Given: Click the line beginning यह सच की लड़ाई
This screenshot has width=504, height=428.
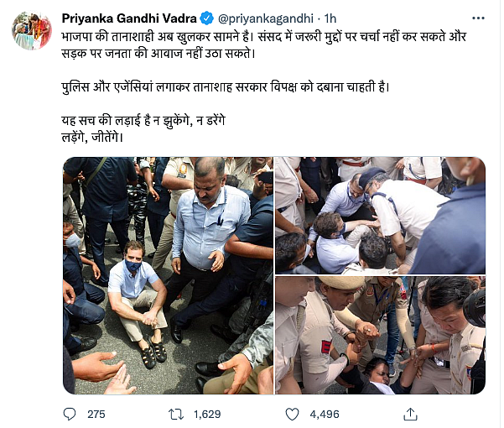Looking at the screenshot, I should pos(143,121).
